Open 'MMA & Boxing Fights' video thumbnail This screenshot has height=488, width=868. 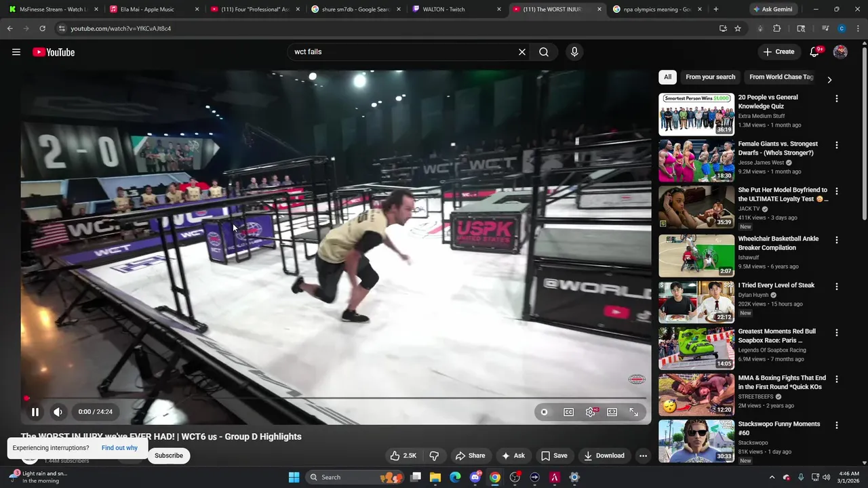coord(696,394)
